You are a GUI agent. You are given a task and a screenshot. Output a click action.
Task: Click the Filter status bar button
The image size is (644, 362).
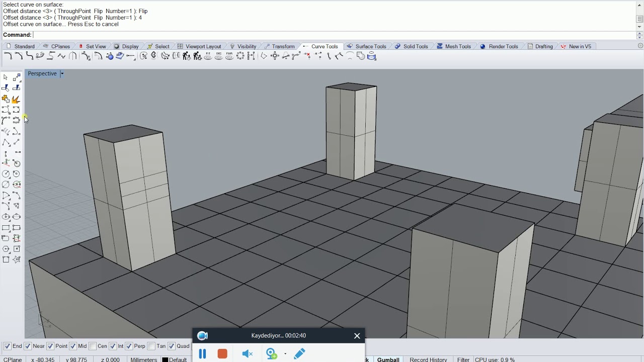click(x=463, y=359)
